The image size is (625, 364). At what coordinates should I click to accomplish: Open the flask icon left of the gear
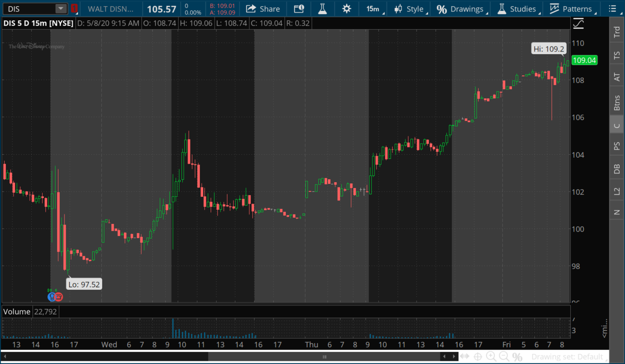click(x=322, y=9)
